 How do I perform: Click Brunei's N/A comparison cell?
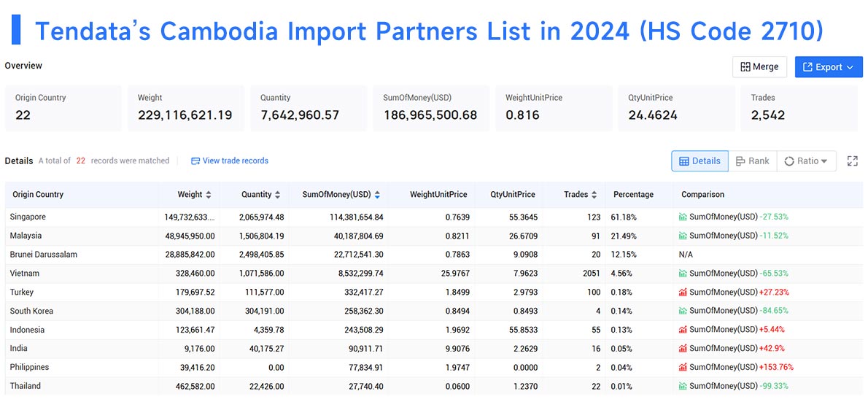686,255
